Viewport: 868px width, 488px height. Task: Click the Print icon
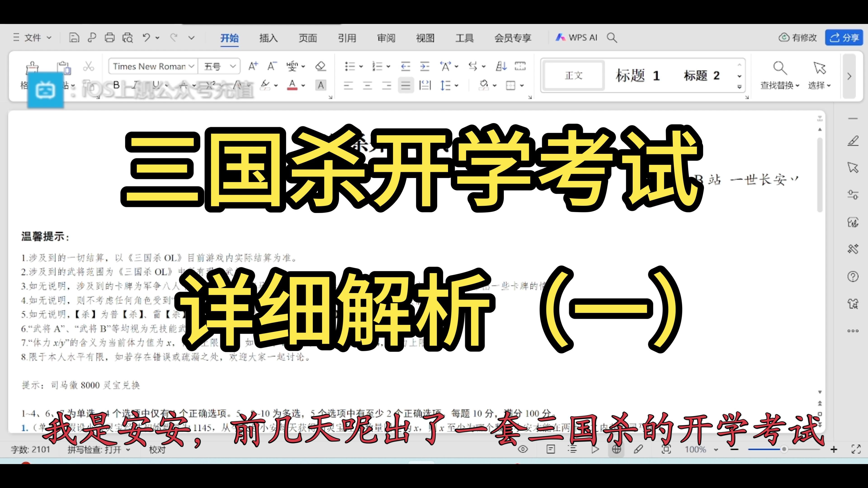point(109,37)
